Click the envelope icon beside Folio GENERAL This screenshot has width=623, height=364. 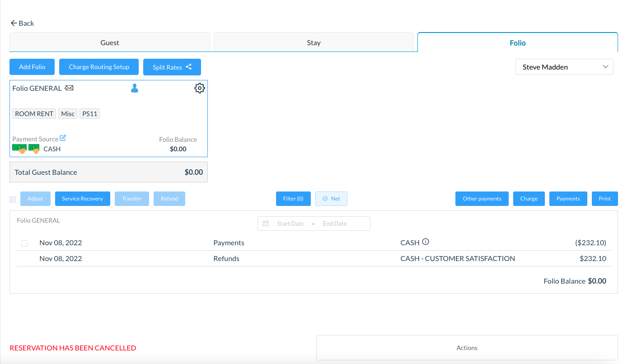69,88
